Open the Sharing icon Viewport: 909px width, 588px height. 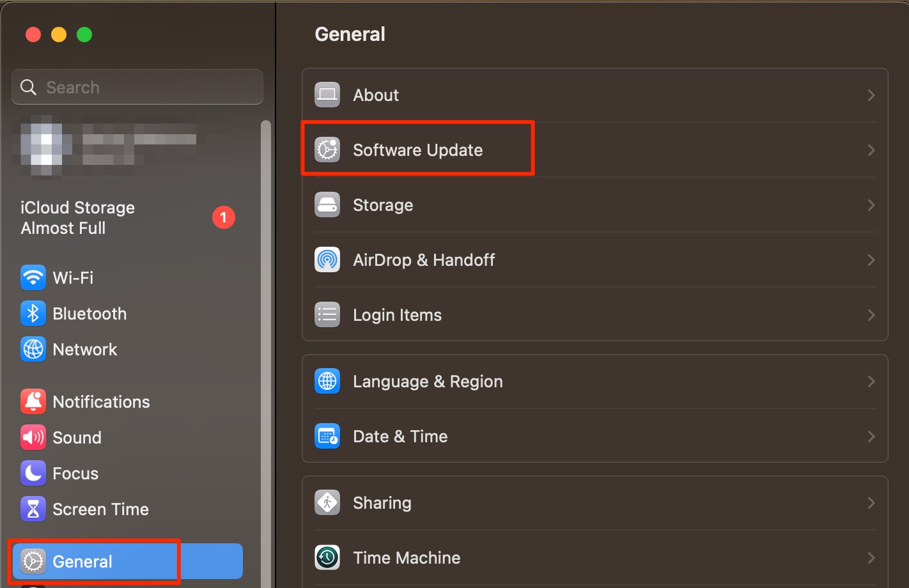pyautogui.click(x=327, y=502)
